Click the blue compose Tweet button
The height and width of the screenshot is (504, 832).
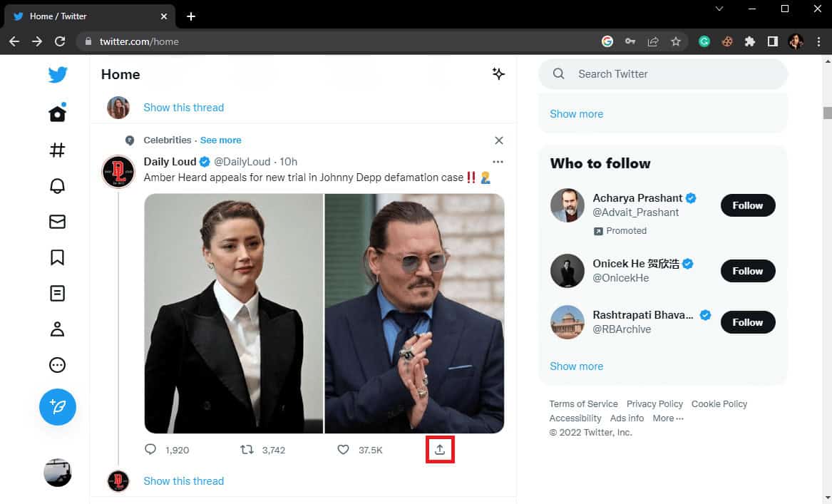pyautogui.click(x=57, y=407)
